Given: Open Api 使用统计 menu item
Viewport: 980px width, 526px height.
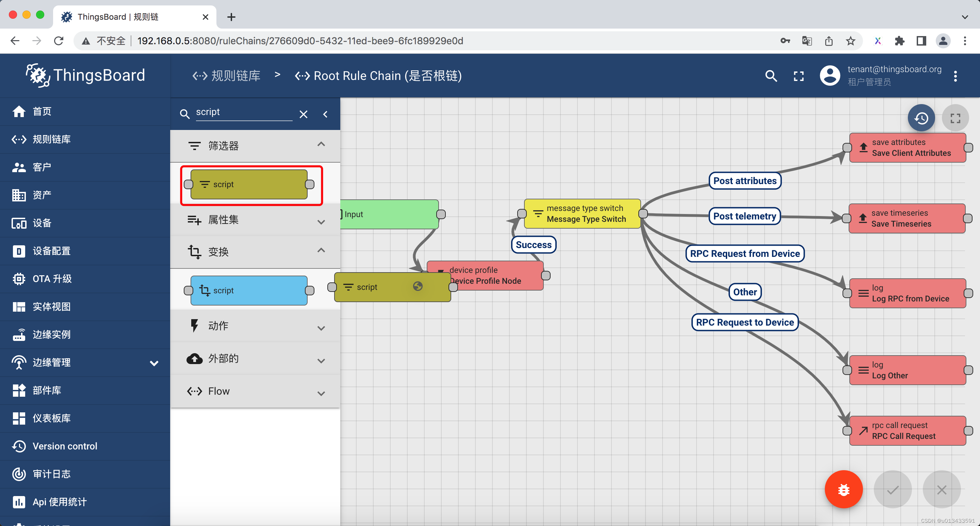Looking at the screenshot, I should pos(85,502).
